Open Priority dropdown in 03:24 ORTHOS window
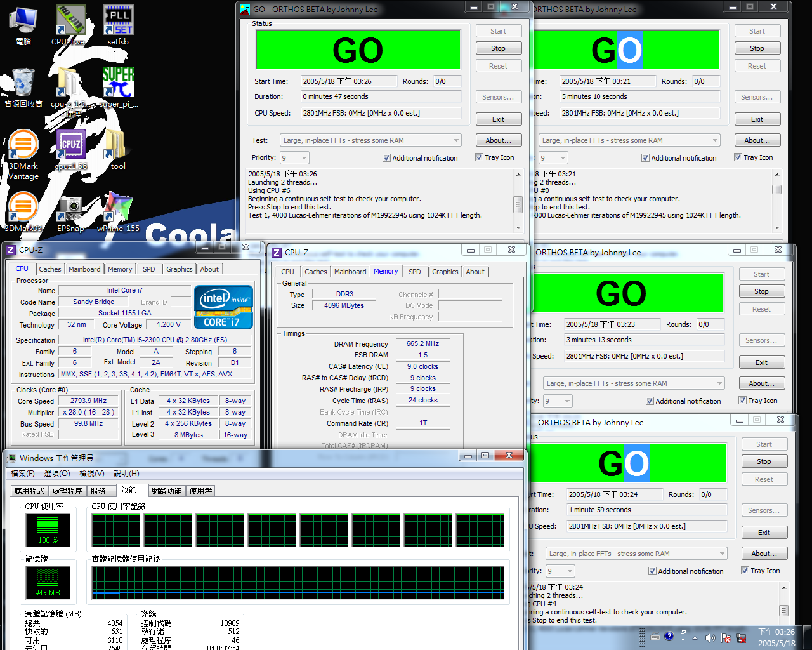This screenshot has height=650, width=812. (560, 571)
